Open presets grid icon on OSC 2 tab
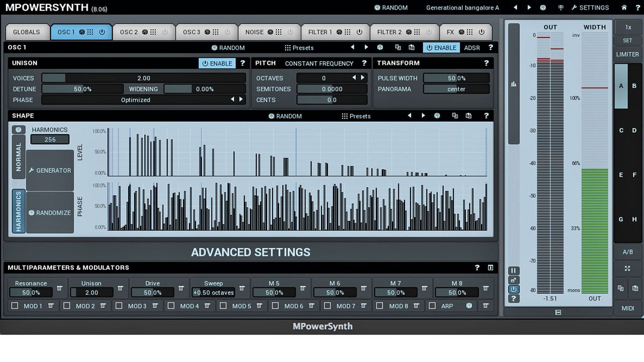Screen dimensions: 644x362 coord(153,32)
